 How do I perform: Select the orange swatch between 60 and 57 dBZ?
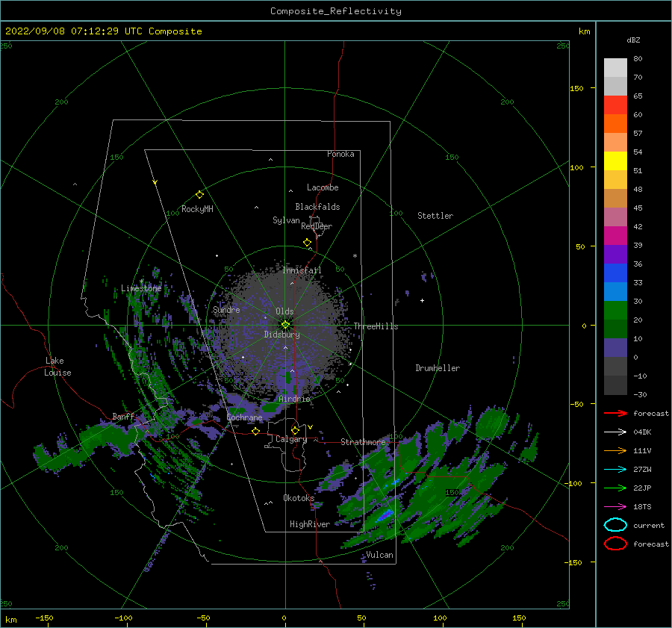(615, 124)
